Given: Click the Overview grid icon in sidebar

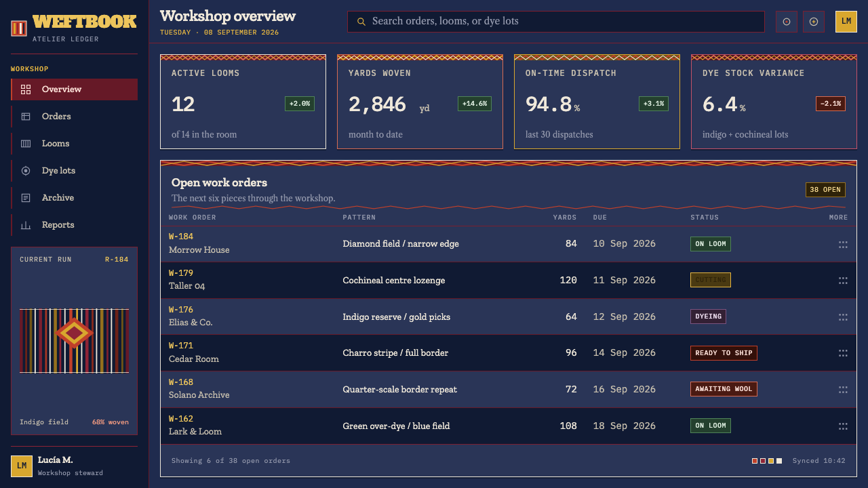Looking at the screenshot, I should [x=26, y=89].
